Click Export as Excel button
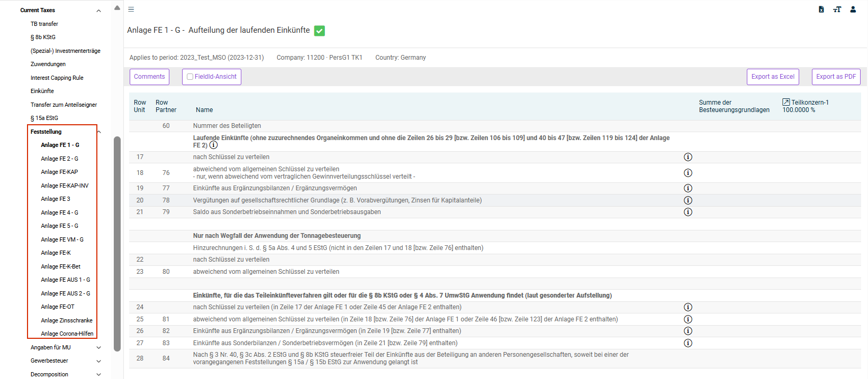 (773, 77)
